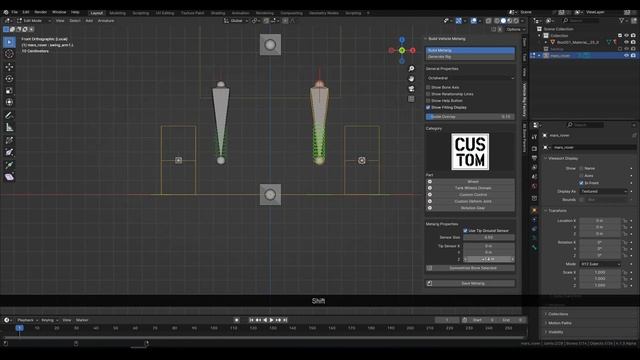640x360 pixels.
Task: Open the Render menu
Action: [x=40, y=13]
